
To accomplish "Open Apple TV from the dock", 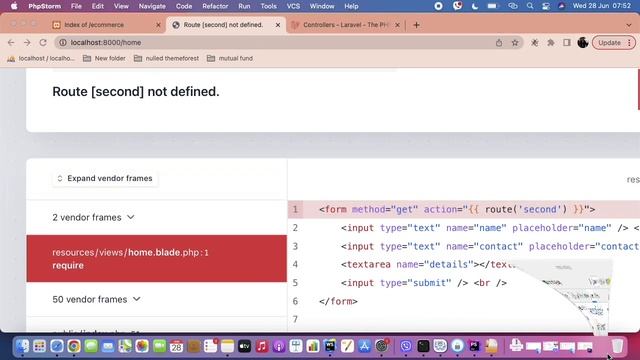I will (244, 346).
